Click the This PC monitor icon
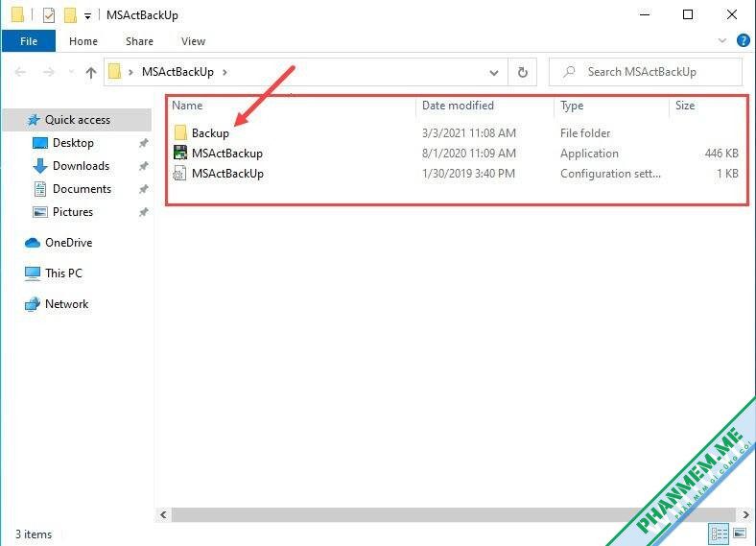 pyautogui.click(x=33, y=273)
